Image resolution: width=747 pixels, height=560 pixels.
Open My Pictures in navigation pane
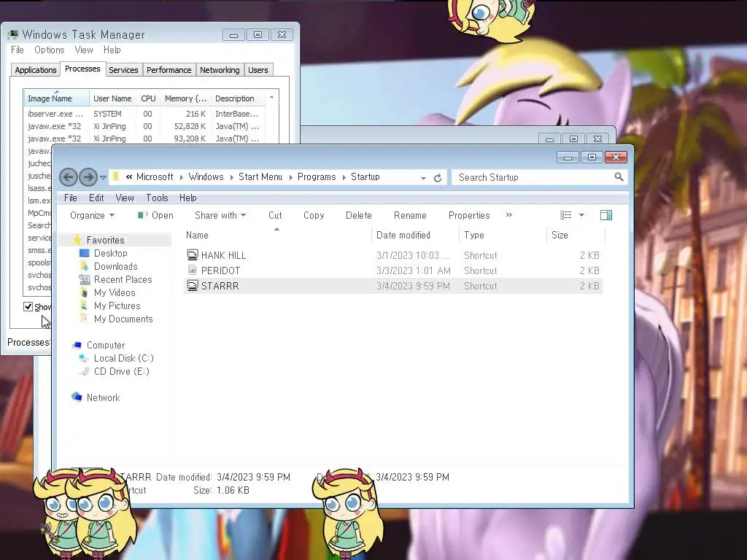pyautogui.click(x=117, y=306)
